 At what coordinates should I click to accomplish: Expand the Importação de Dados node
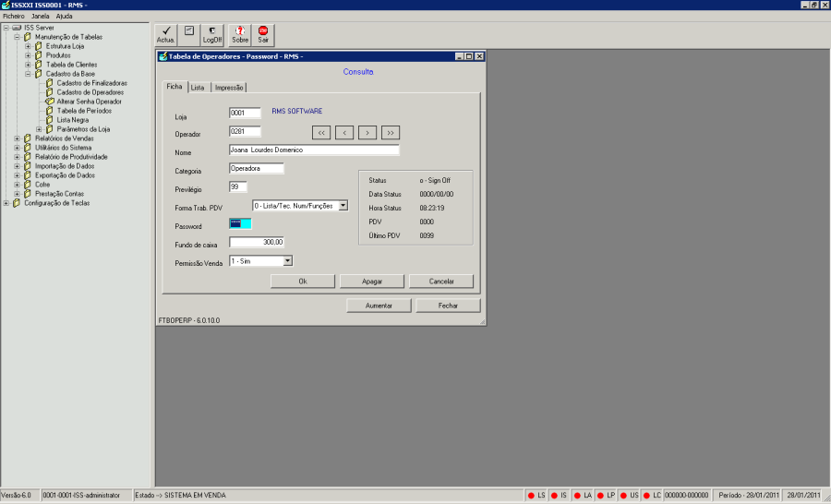coord(17,166)
